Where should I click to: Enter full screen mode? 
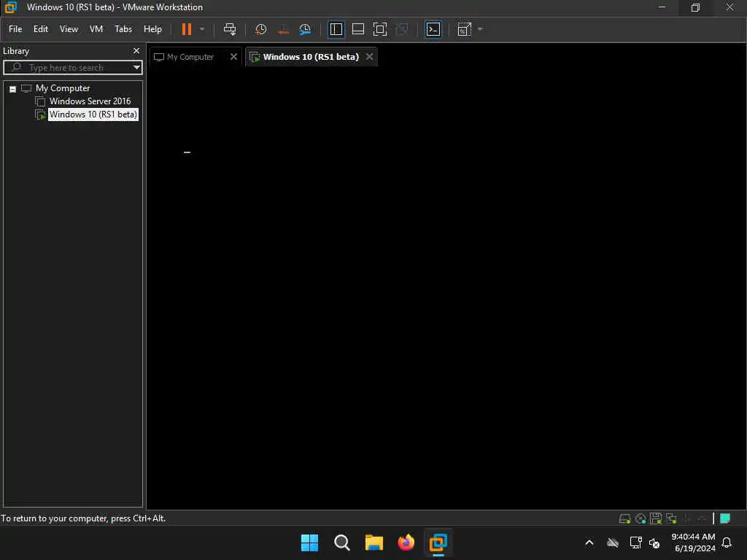(379, 29)
